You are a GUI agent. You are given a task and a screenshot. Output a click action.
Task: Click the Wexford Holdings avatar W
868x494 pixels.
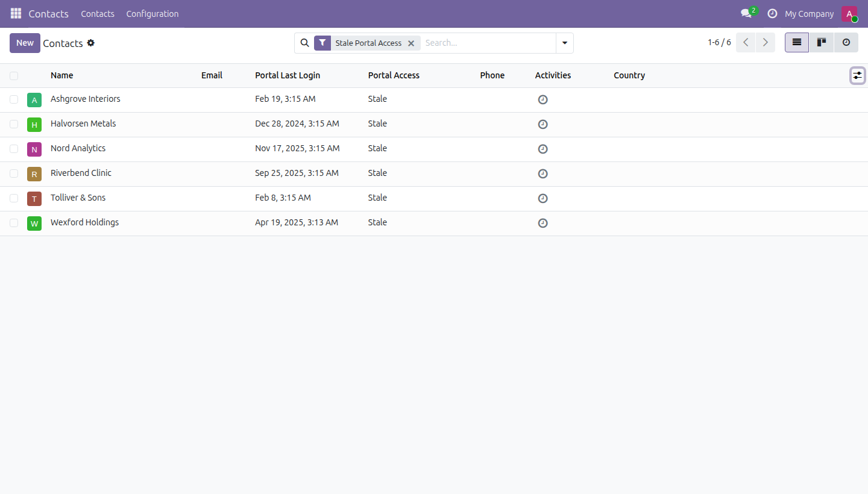pyautogui.click(x=34, y=224)
